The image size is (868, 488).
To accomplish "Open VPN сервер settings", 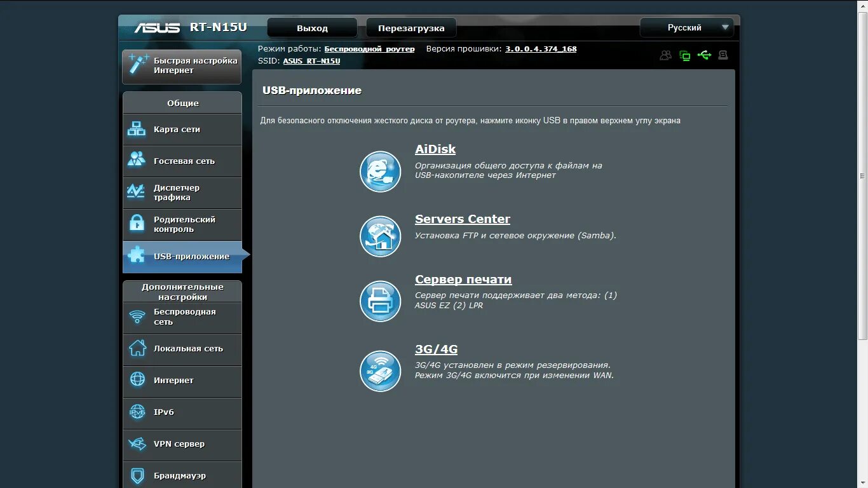I will (182, 445).
